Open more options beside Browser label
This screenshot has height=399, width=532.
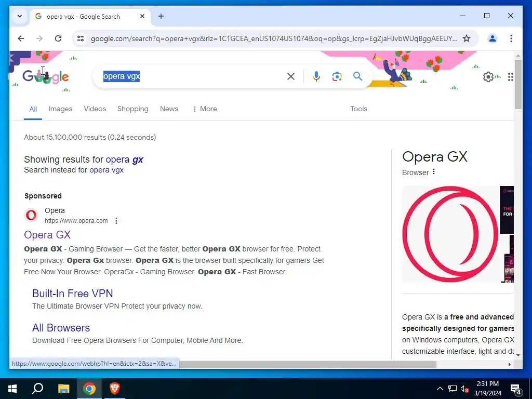434,172
